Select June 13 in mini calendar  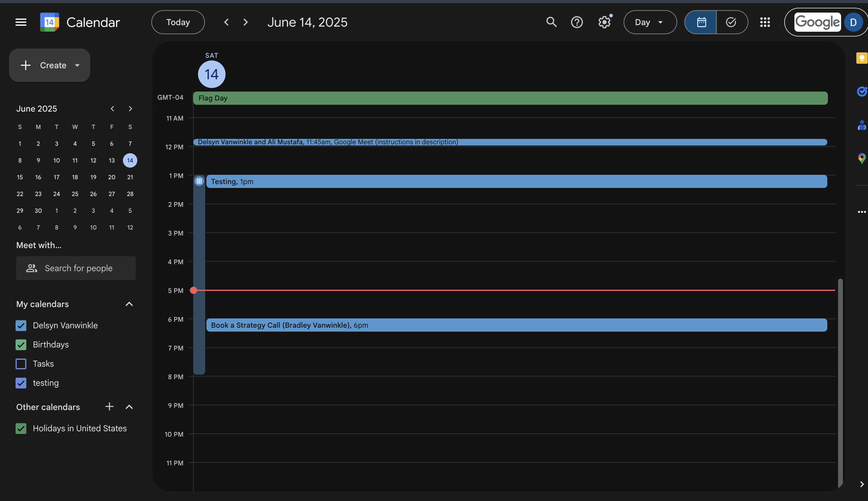112,160
